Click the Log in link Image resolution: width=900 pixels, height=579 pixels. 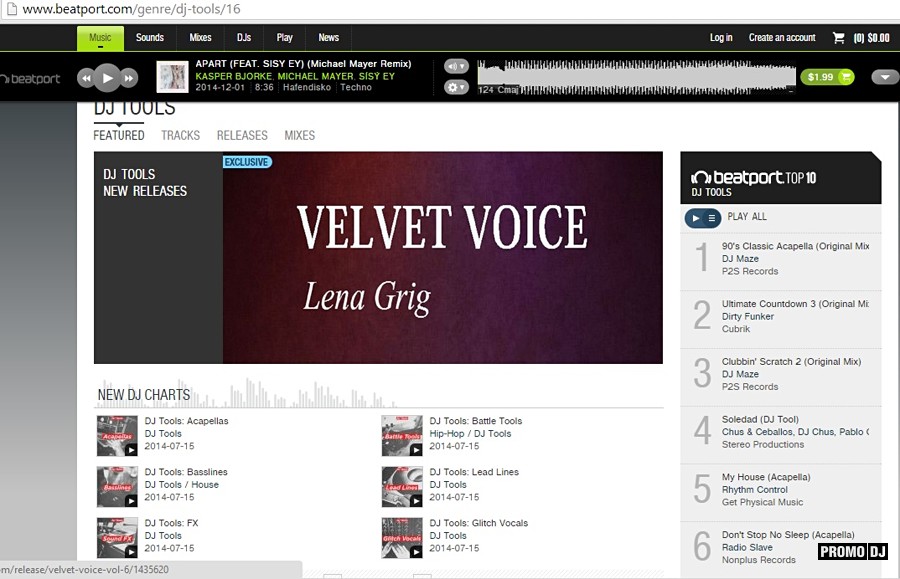721,38
